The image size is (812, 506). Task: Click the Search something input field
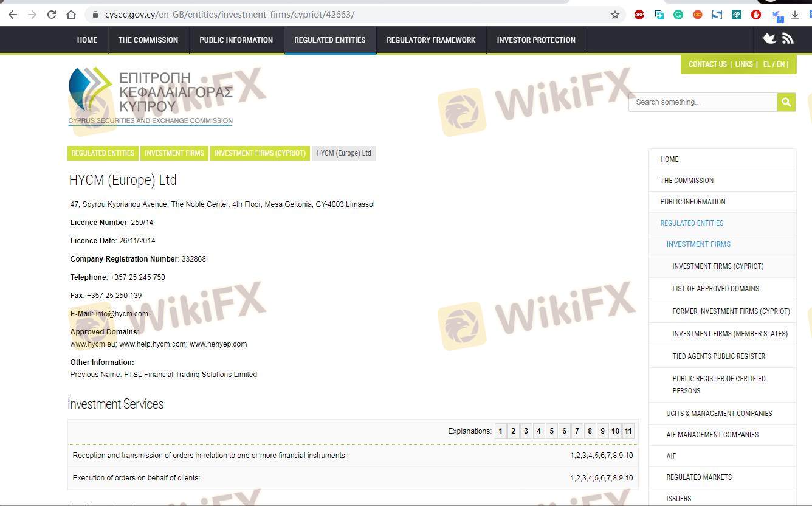[x=702, y=102]
